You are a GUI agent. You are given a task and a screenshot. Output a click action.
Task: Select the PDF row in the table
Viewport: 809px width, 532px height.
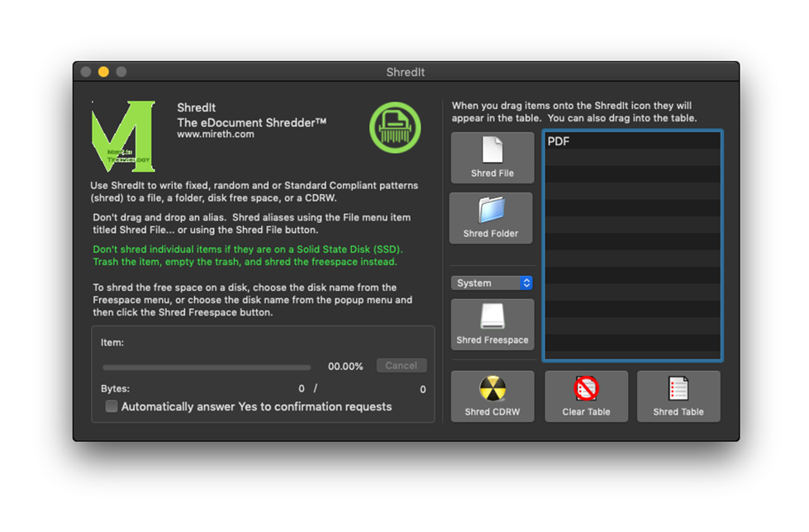(x=632, y=141)
